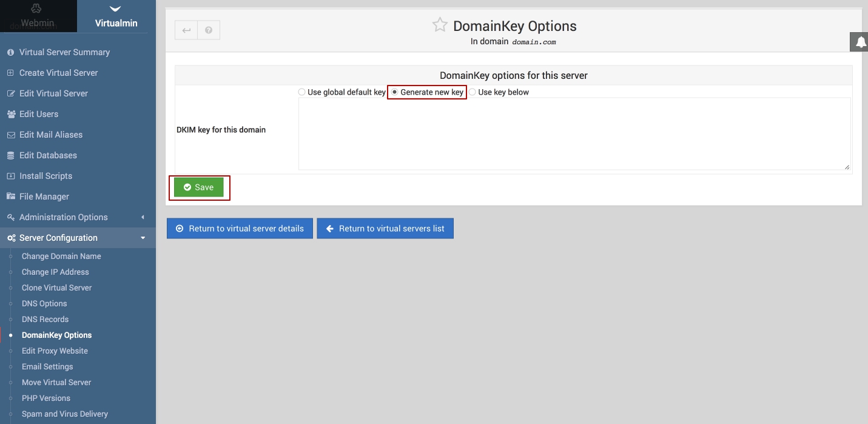Open DNS Records from the submenu
This screenshot has width=868, height=424.
coord(45,319)
